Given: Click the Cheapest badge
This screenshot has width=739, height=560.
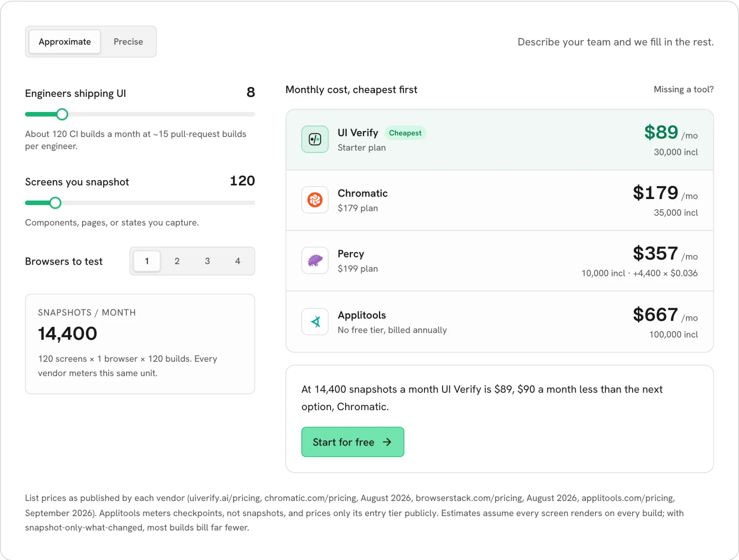Looking at the screenshot, I should [405, 133].
